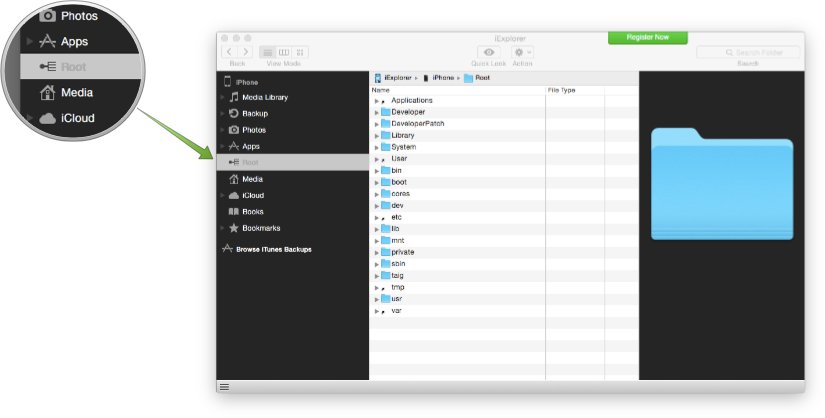Screen dimensions: 825x418
Task: Click the Register Now button
Action: coord(648,37)
